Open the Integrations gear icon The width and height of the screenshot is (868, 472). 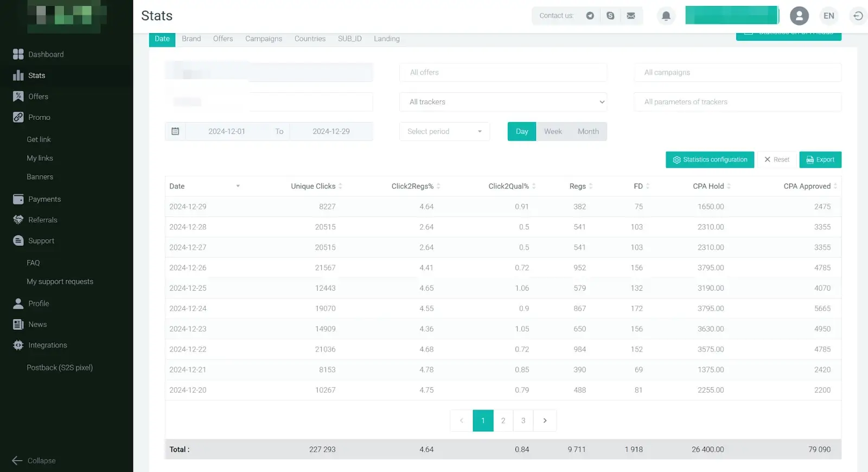tap(18, 345)
